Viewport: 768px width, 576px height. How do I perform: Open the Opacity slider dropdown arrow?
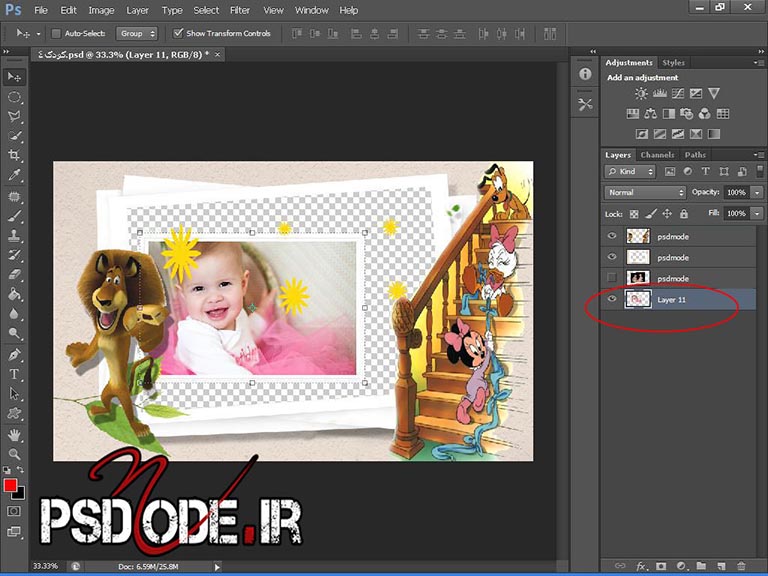click(x=758, y=192)
